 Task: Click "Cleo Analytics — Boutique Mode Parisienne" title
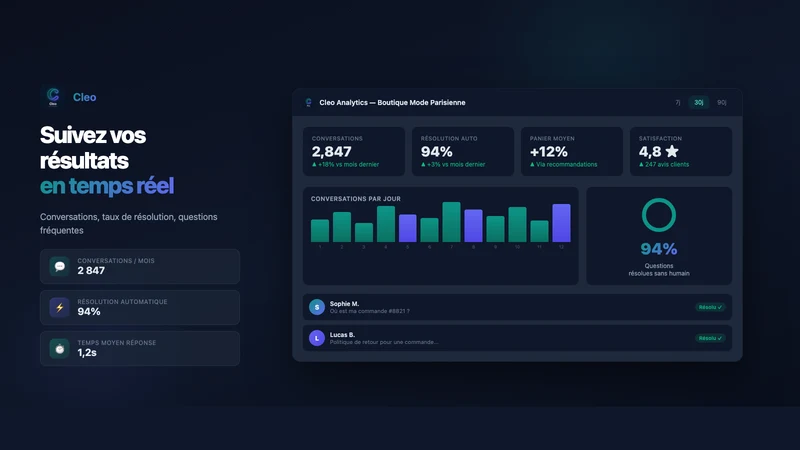click(x=392, y=103)
